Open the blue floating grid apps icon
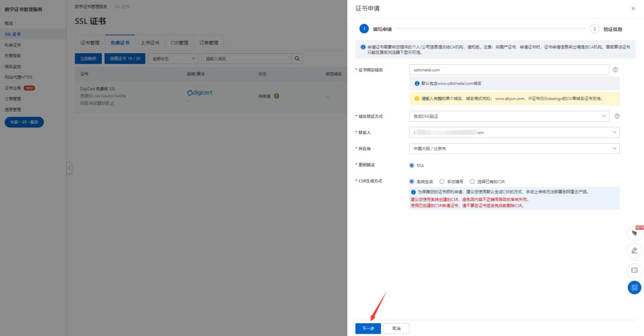Screen dimensions: 644x336 [634, 287]
